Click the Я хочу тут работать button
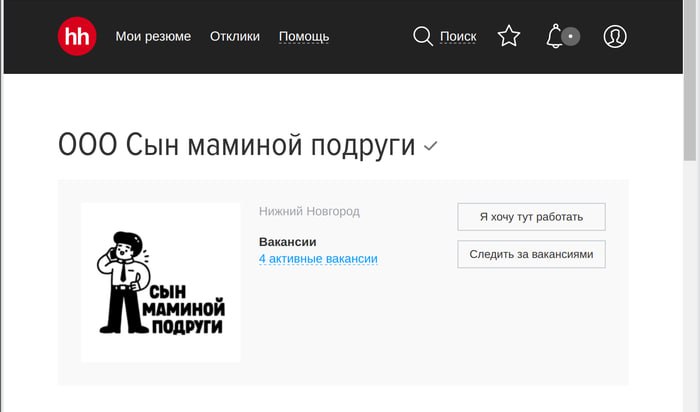Viewport: 700px width, 412px height. 531,217
